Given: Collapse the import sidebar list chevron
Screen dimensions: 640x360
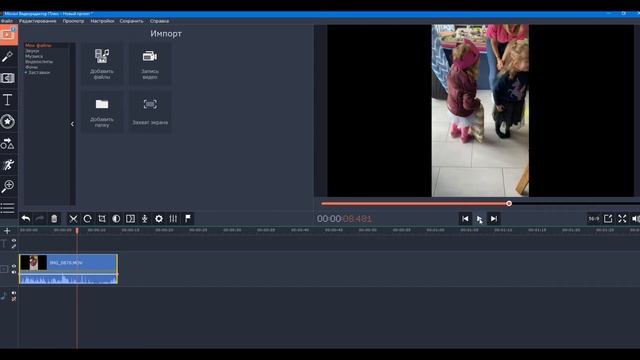Looking at the screenshot, I should [x=72, y=124].
